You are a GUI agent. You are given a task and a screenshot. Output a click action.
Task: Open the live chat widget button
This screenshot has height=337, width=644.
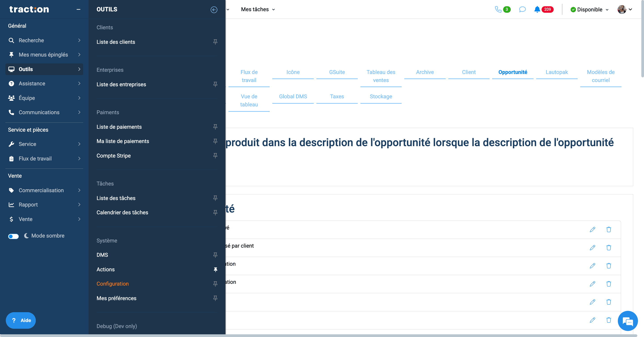tap(627, 321)
